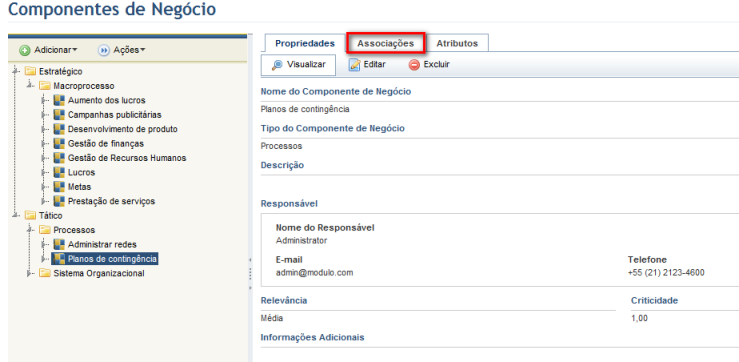
Task: Switch to the Associações tab
Action: coord(386,43)
